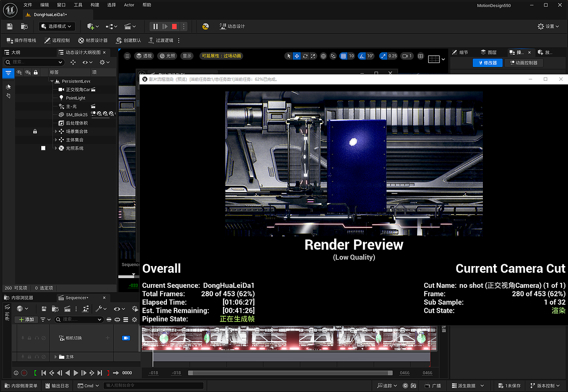Toggle editor visibility column eye icon

[x=20, y=72]
